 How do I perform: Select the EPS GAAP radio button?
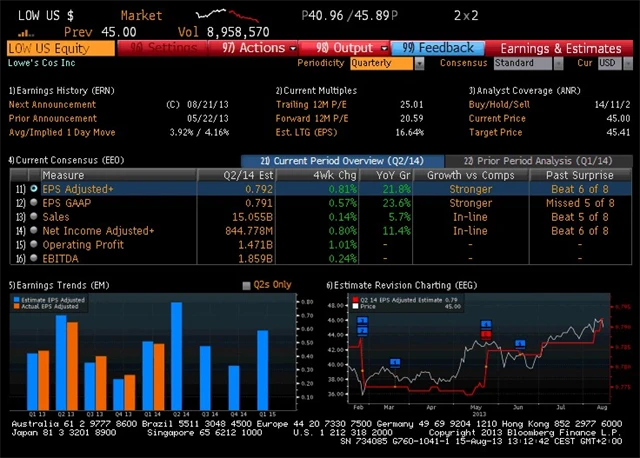pos(34,202)
